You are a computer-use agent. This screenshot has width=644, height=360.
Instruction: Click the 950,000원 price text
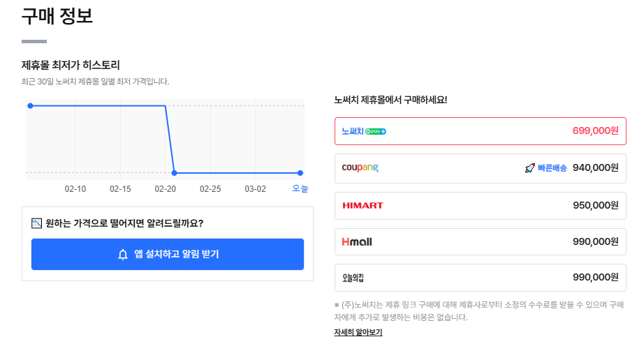pos(596,205)
